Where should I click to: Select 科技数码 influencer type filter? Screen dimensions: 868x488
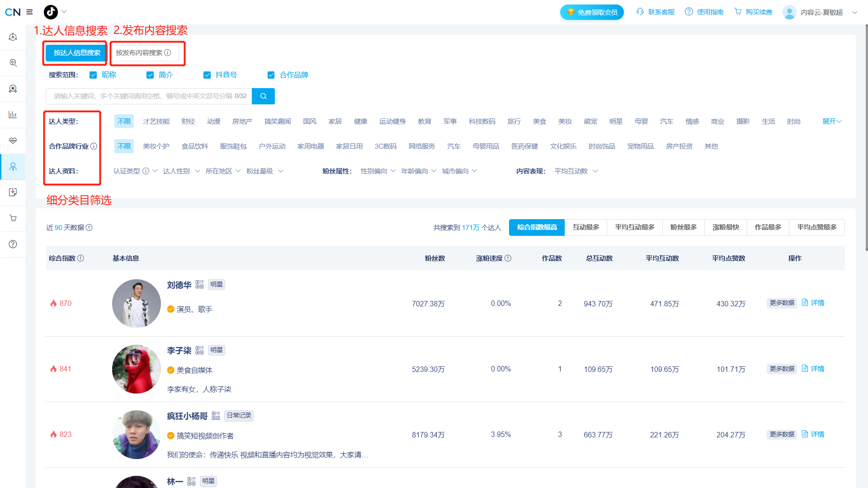pos(482,122)
